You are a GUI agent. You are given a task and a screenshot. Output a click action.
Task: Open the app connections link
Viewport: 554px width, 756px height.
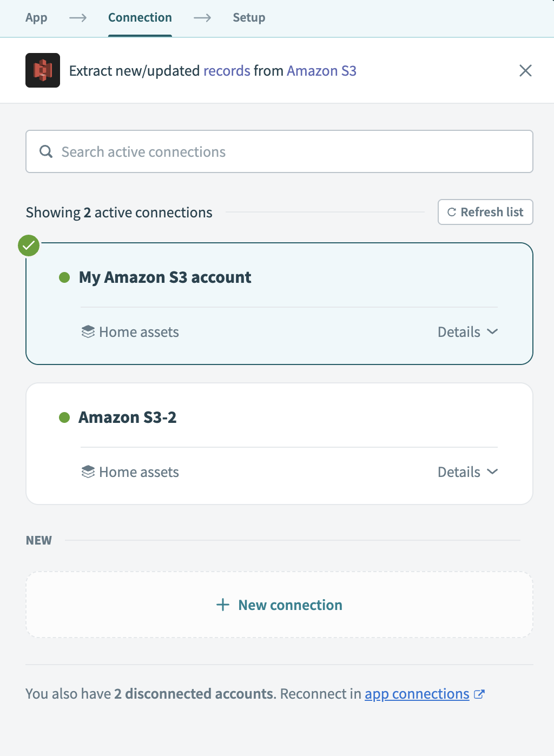pyautogui.click(x=417, y=694)
